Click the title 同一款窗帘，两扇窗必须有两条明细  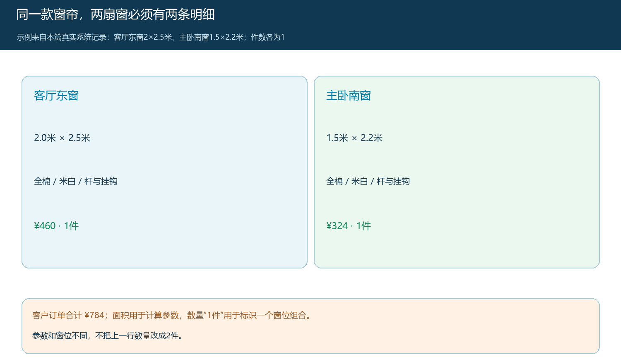(x=116, y=15)
